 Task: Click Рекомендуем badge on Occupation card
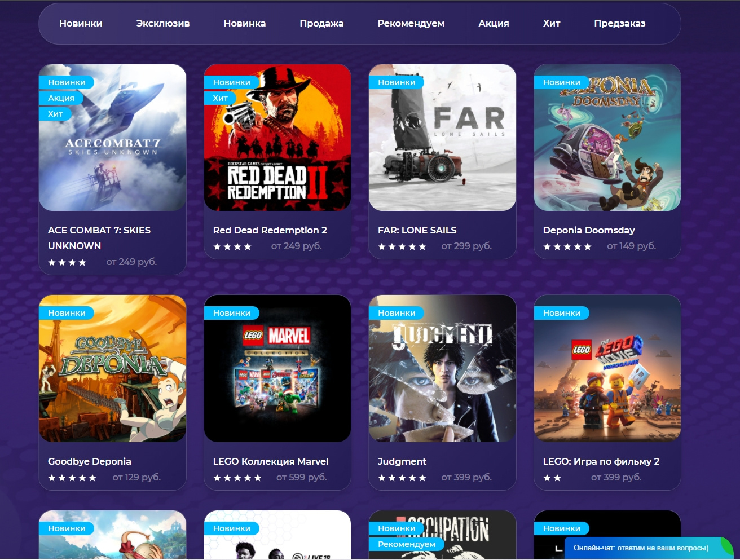click(x=407, y=544)
